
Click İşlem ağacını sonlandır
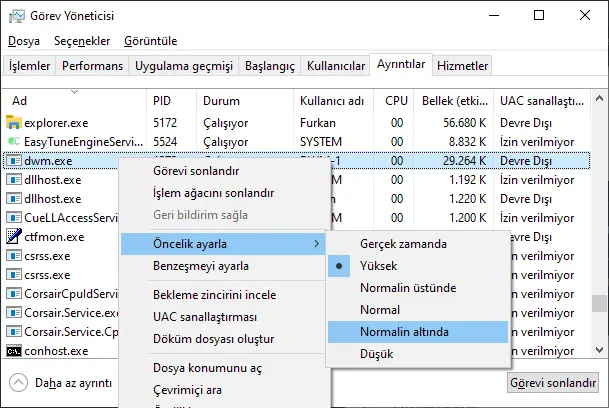pyautogui.click(x=225, y=193)
